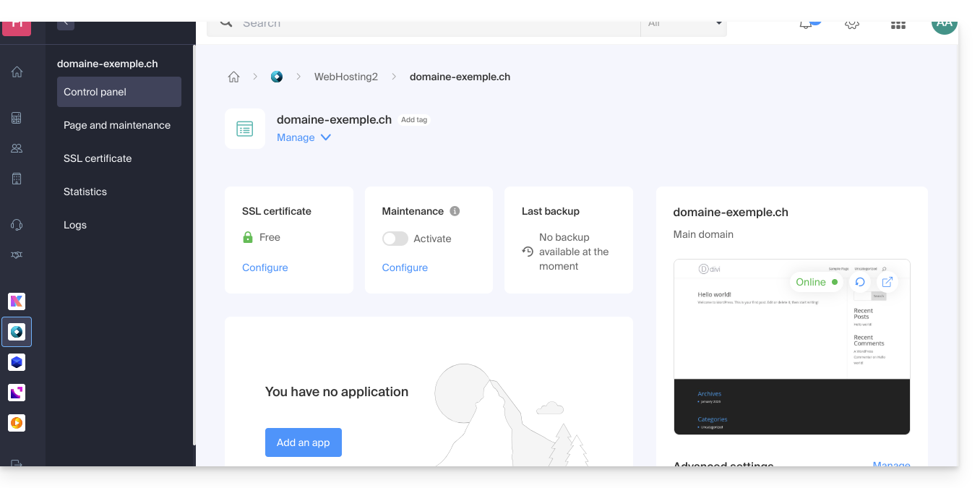
Task: Click the Maintenance info icon
Action: [455, 211]
